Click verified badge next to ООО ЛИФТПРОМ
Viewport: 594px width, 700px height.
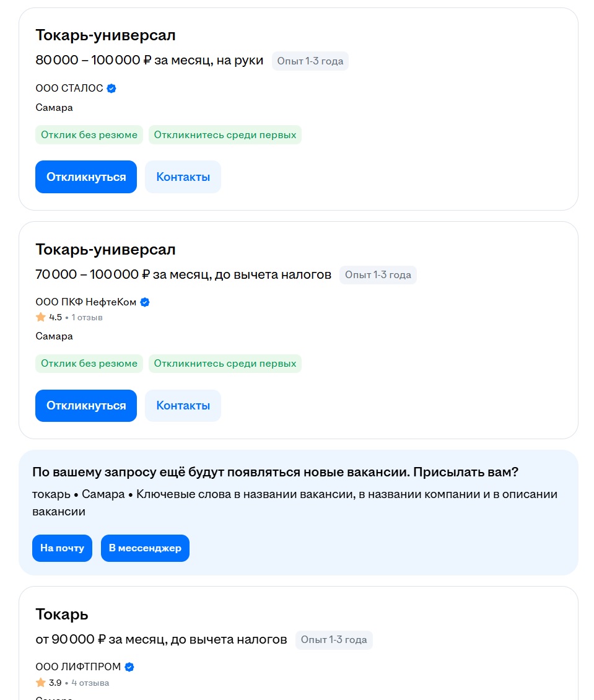[x=129, y=667]
